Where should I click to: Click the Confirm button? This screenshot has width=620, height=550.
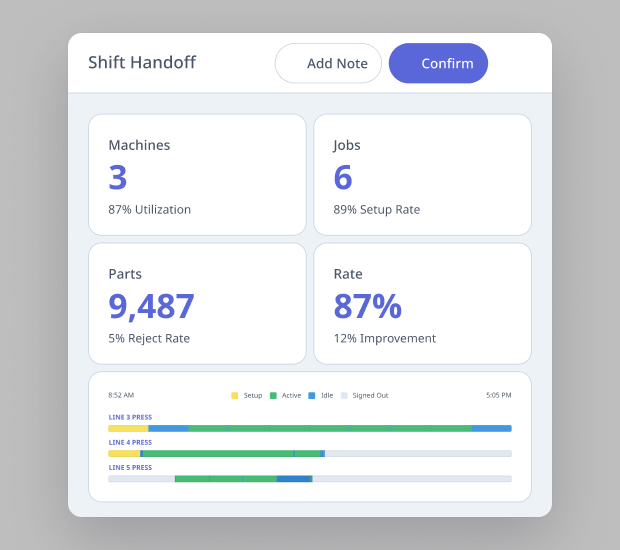point(438,63)
